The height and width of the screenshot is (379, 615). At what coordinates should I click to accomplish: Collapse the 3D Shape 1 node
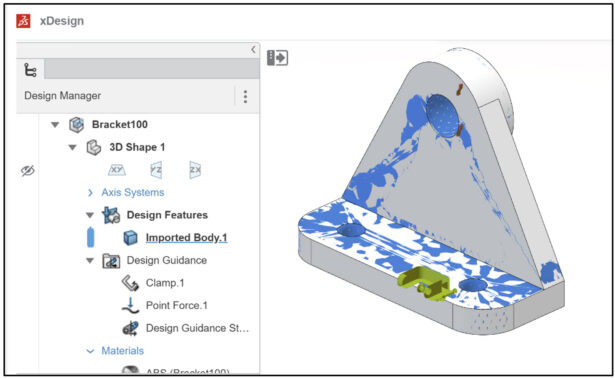(73, 148)
